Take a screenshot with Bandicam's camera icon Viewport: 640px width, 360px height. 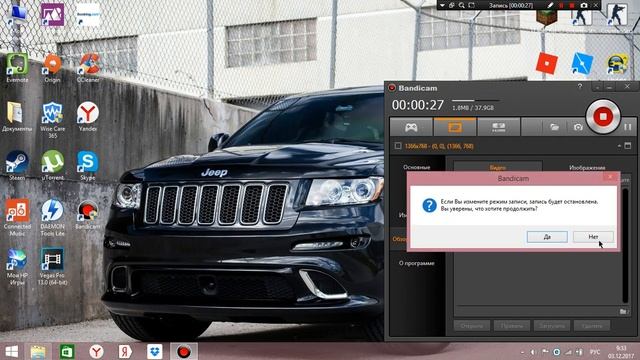(x=578, y=127)
